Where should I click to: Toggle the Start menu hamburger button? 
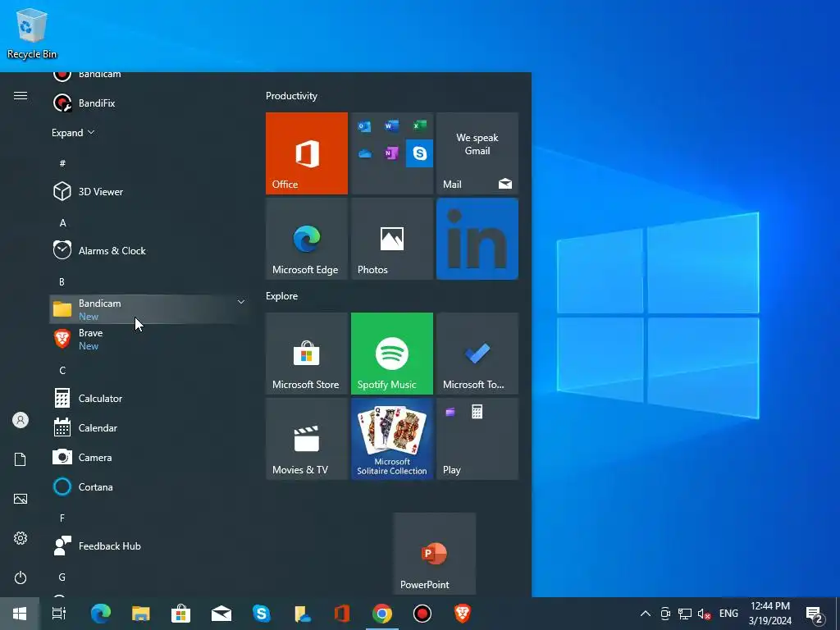tap(21, 96)
